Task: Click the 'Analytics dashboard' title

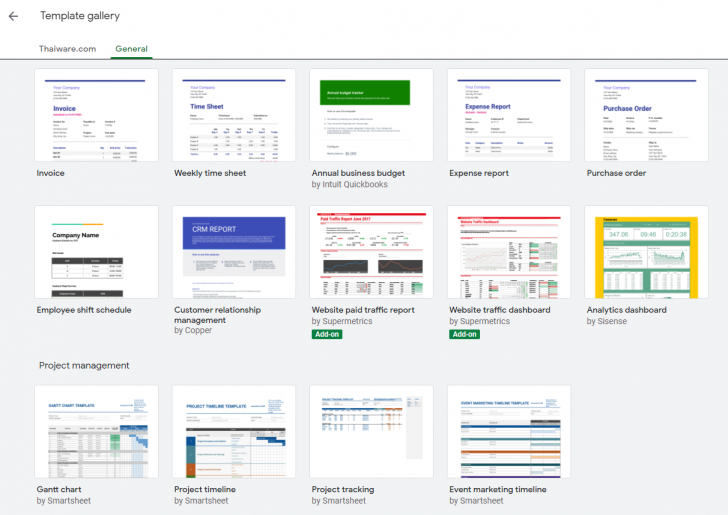Action: pyautogui.click(x=626, y=310)
